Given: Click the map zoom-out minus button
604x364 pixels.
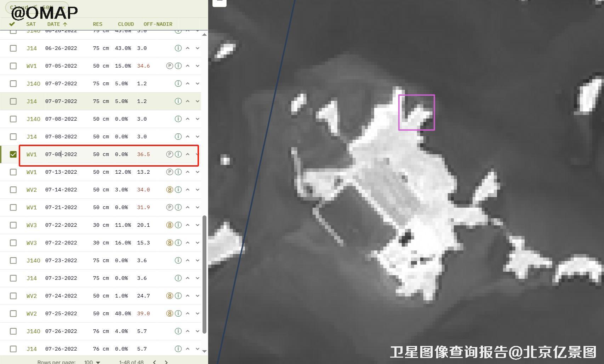Looking at the screenshot, I should 220,2.
